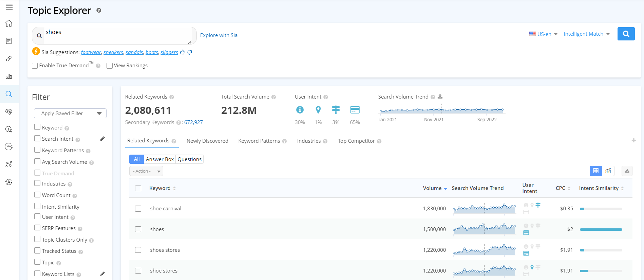Viewport: 644px width, 280px height.
Task: Open the Action dropdown
Action: pos(146,171)
